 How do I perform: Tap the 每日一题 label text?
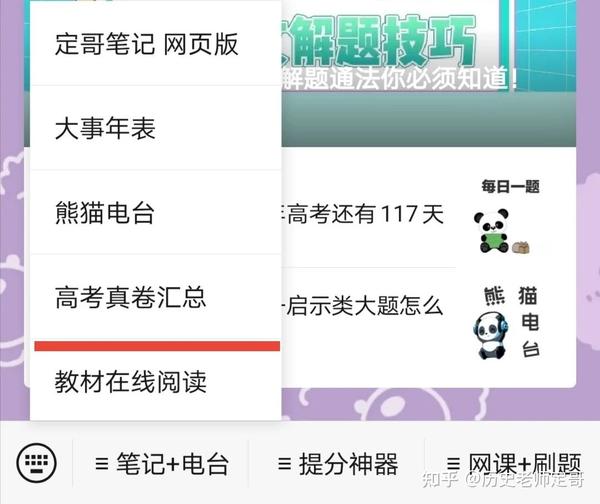[510, 187]
